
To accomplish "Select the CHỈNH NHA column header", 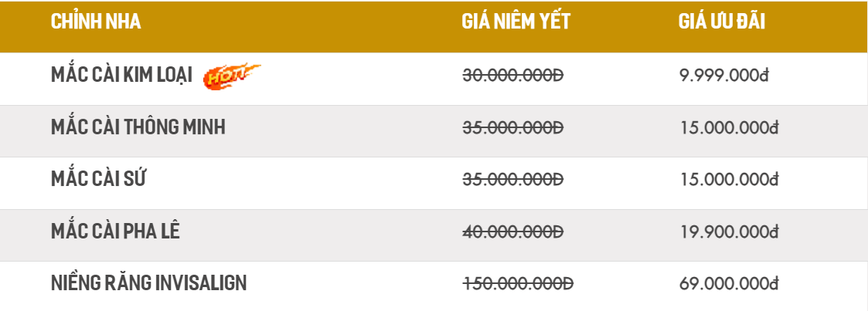I will click(96, 22).
